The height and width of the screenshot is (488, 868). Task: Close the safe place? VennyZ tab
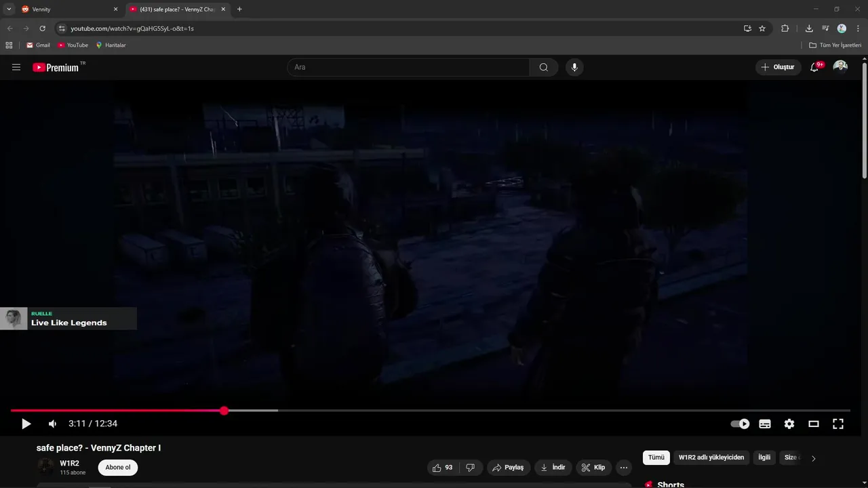223,9
